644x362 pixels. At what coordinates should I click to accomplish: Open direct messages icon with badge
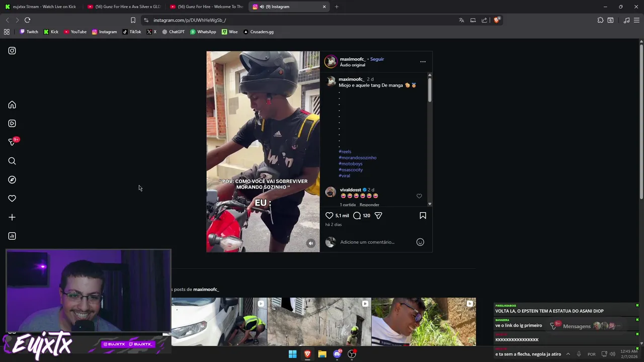[x=12, y=142]
